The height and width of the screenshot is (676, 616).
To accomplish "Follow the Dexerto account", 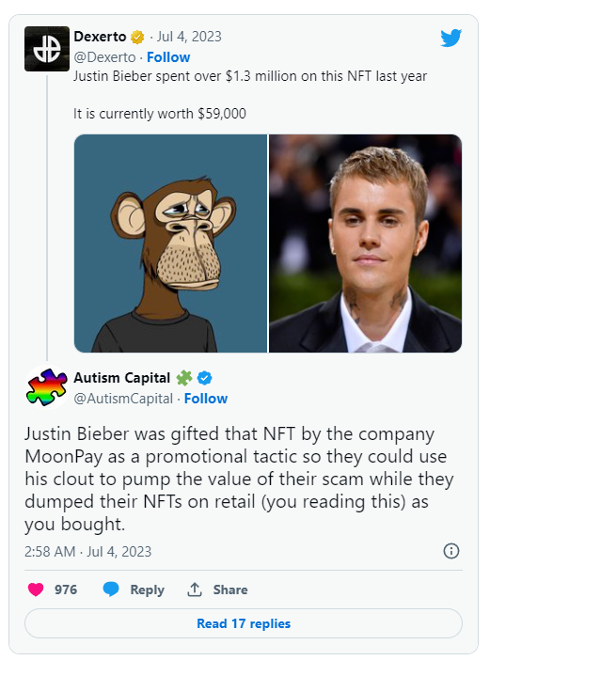I will point(168,57).
